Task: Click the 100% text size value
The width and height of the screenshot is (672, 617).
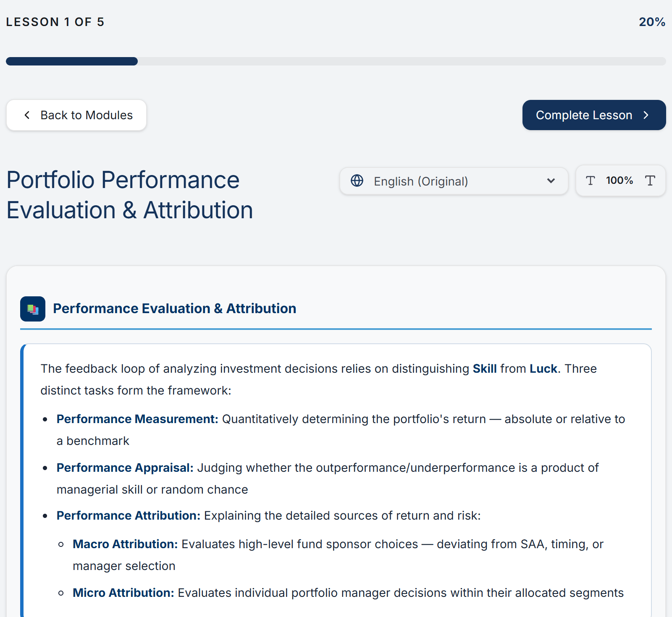Action: tap(619, 180)
